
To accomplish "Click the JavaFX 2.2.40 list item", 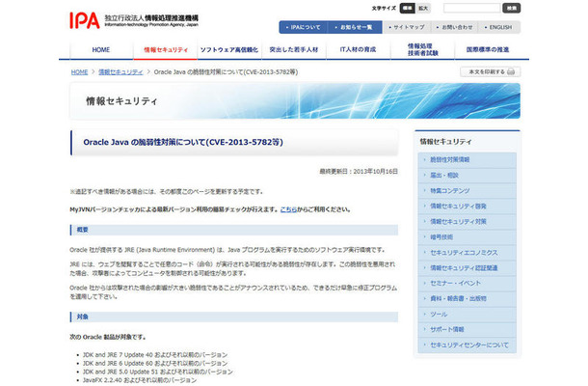I will click(x=140, y=380).
